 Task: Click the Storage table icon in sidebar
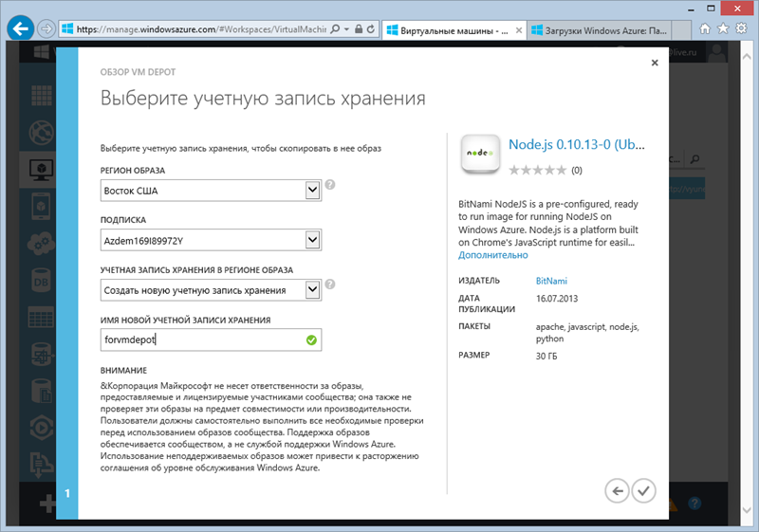(x=41, y=318)
